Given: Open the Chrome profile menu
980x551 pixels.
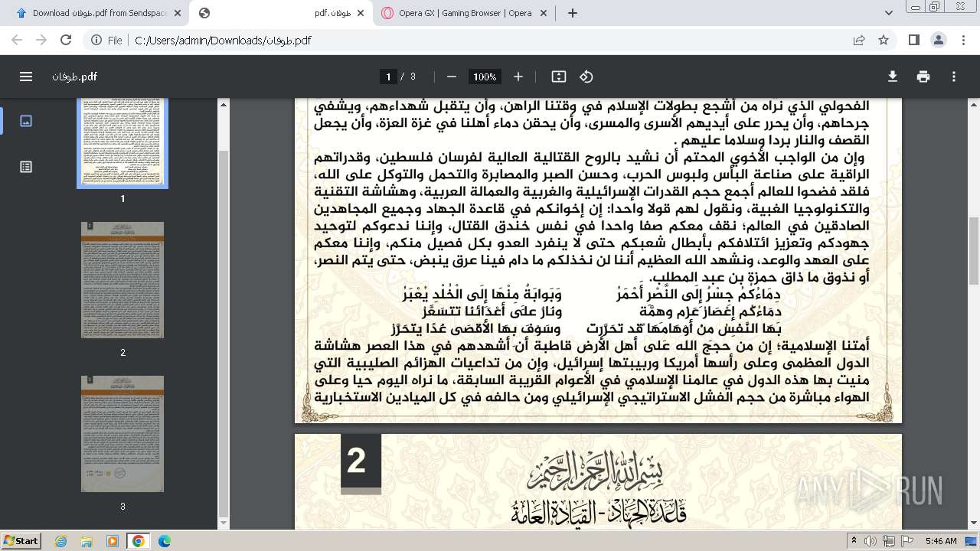Looking at the screenshot, I should coord(939,41).
